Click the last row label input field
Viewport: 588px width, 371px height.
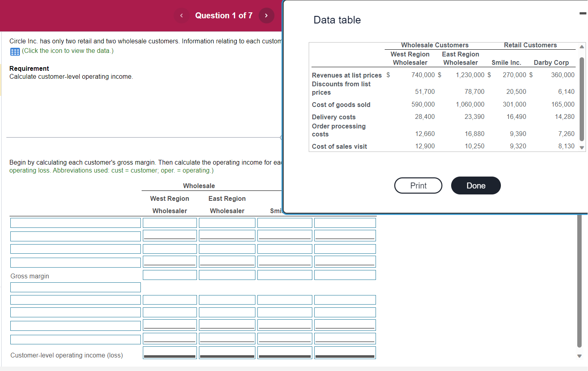tap(75, 339)
